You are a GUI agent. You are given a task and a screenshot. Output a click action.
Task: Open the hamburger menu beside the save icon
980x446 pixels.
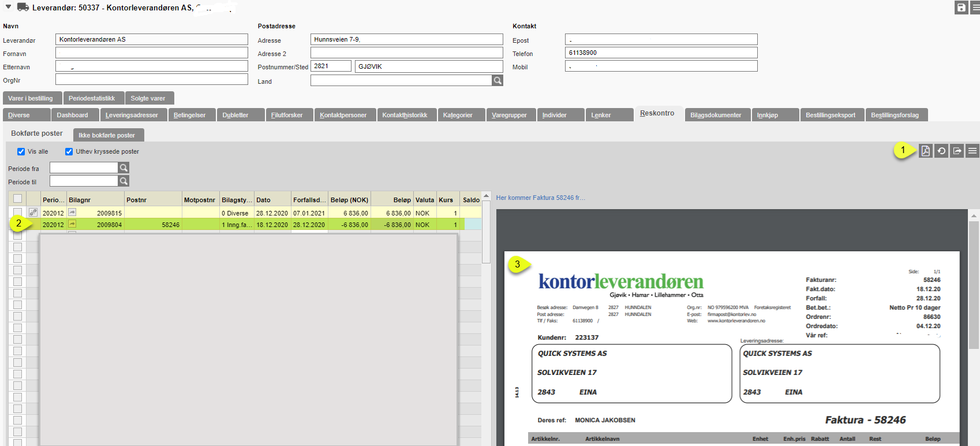point(975,8)
